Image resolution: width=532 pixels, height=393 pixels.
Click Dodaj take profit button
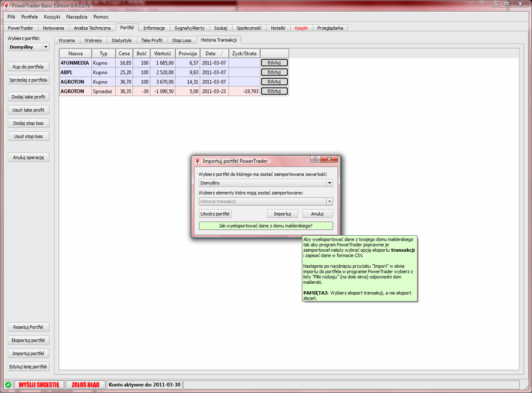click(28, 97)
